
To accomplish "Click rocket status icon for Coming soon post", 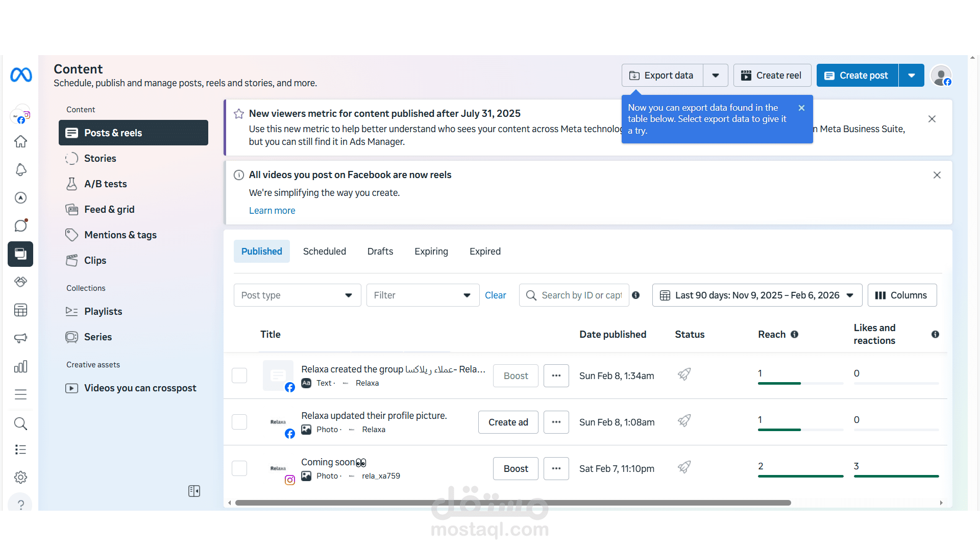I will click(x=684, y=467).
